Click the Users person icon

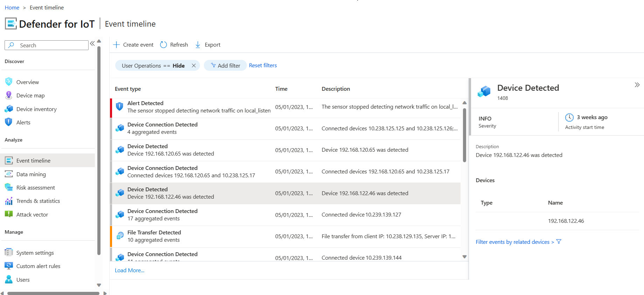coord(9,280)
